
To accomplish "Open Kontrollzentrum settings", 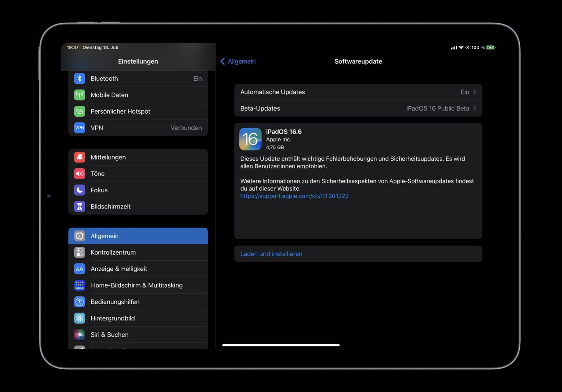I will click(x=138, y=252).
